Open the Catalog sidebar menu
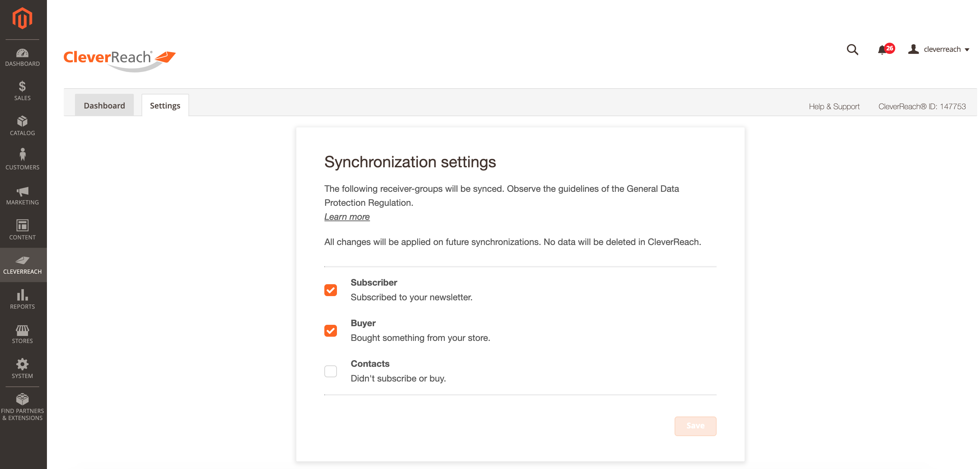Image resolution: width=980 pixels, height=469 pixels. pos(22,126)
